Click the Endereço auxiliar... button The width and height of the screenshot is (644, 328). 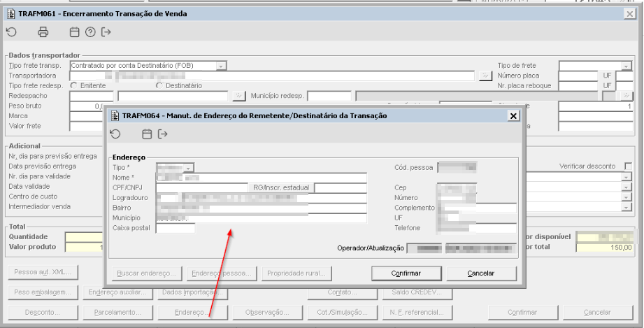click(118, 292)
